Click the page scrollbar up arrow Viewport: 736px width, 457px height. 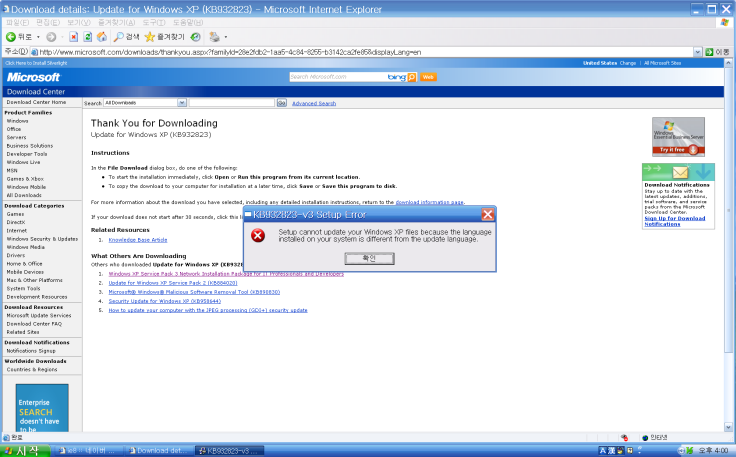click(728, 63)
